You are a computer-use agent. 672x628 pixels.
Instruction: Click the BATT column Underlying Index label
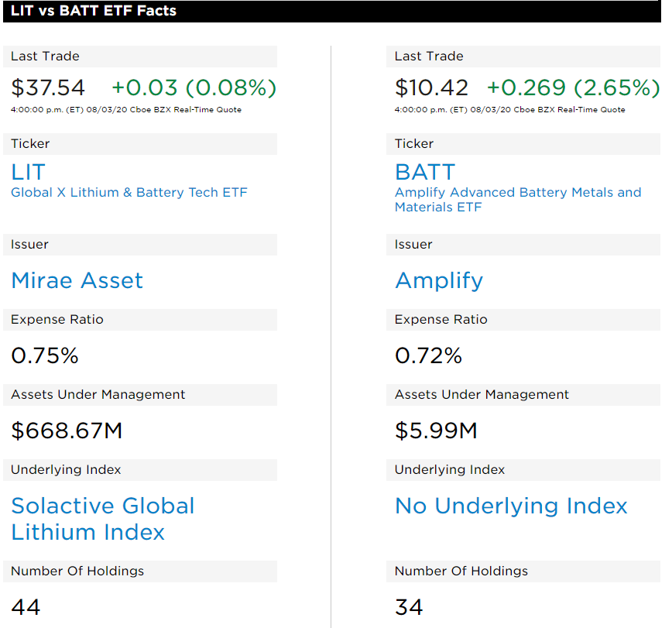(x=450, y=470)
